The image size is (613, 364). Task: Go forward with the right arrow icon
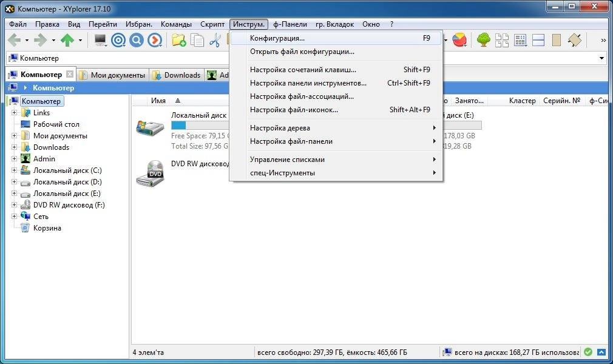coord(41,40)
